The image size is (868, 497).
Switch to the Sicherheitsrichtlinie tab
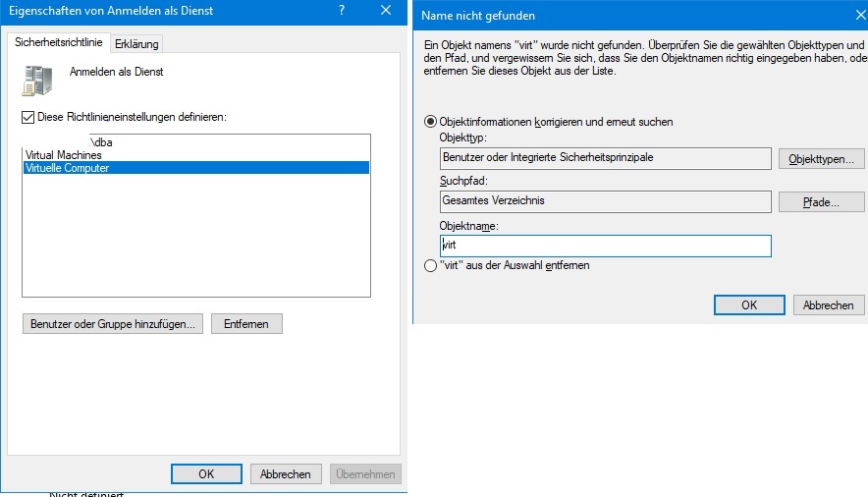click(x=58, y=42)
